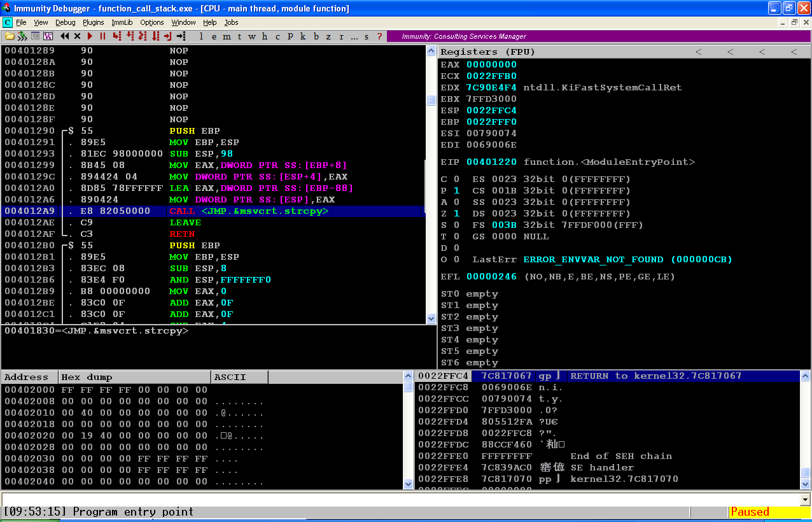The width and height of the screenshot is (812, 522).
Task: Open the ImmLib menu
Action: tap(122, 22)
